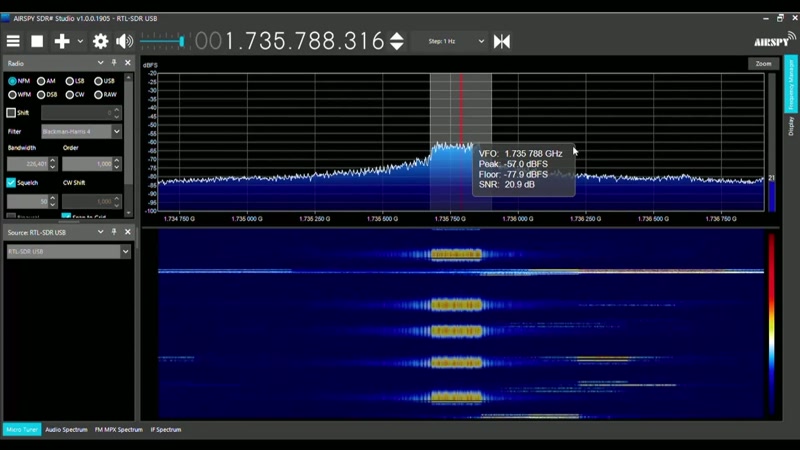800x450 pixels.
Task: Decrease the frequency using the down arrow
Action: click(x=397, y=46)
